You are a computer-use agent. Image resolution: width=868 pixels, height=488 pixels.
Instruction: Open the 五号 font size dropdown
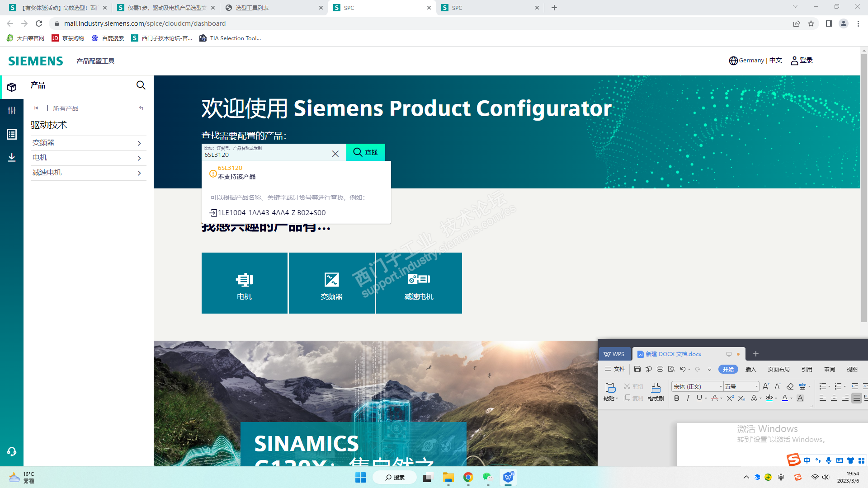pos(756,386)
